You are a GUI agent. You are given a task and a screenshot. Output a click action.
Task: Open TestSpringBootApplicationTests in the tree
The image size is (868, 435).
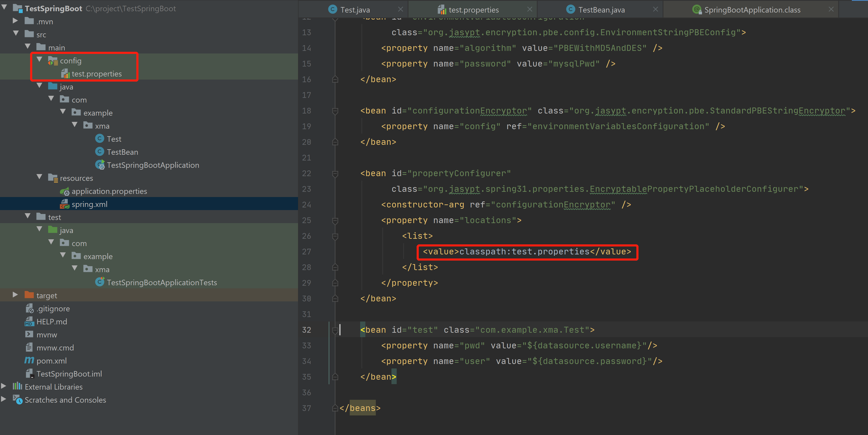(162, 282)
